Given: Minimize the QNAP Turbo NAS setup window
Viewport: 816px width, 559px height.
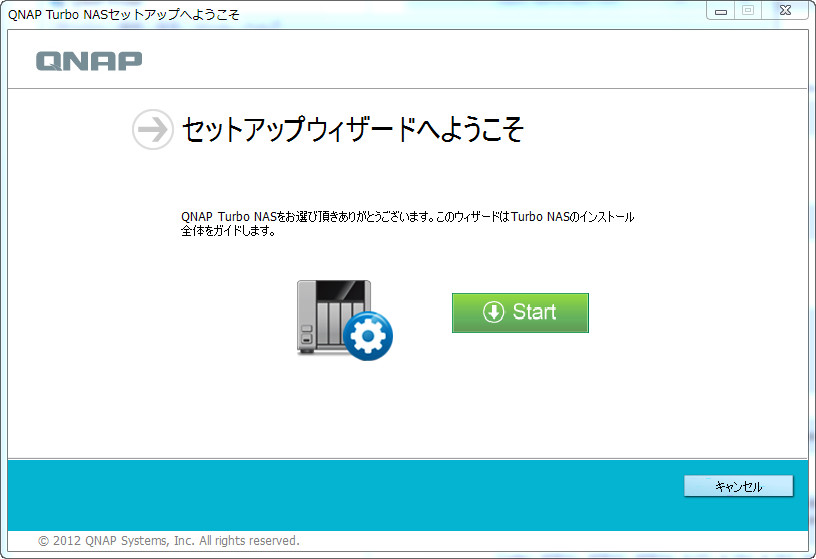Looking at the screenshot, I should [x=721, y=11].
